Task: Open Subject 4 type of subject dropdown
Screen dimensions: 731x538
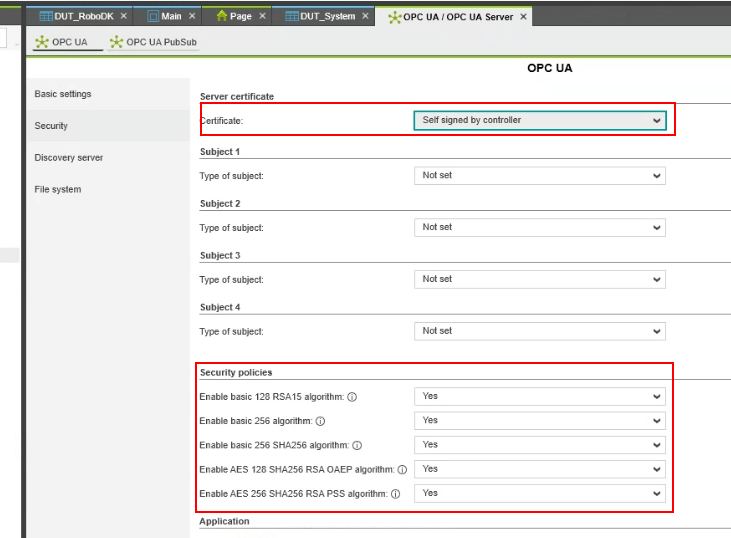Action: 540,331
